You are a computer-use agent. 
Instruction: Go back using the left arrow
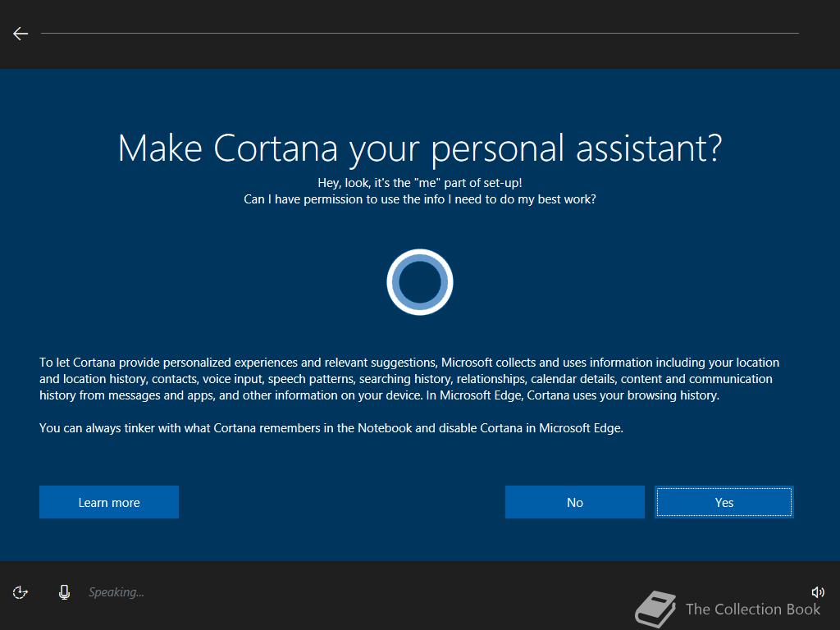click(x=21, y=33)
